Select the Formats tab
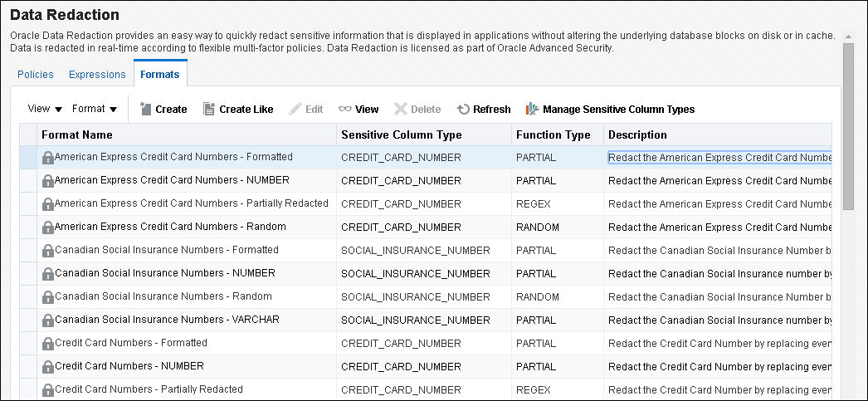 [x=159, y=75]
